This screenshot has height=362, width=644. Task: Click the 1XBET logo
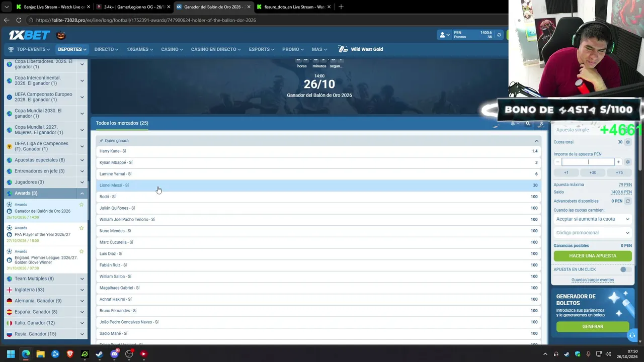point(29,35)
